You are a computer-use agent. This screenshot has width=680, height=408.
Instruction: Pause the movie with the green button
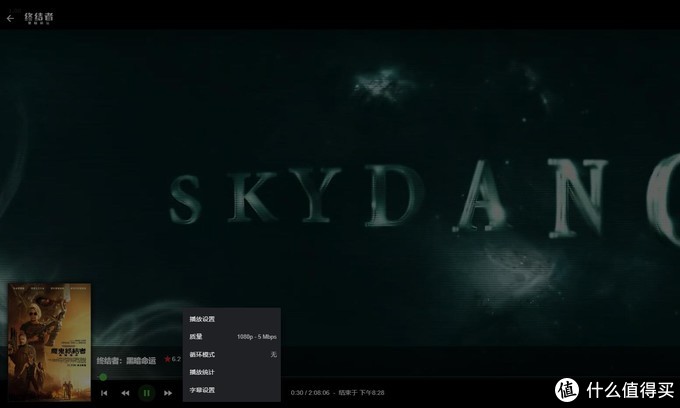click(147, 393)
